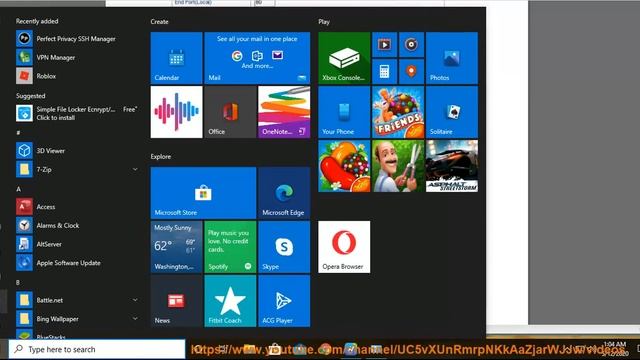Screen dimensions: 640x360
Task: Click the Type here to search box
Action: 97,349
